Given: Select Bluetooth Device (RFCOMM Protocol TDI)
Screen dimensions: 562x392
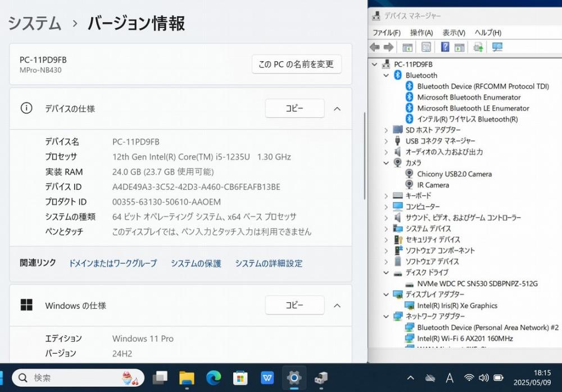Looking at the screenshot, I should click(x=483, y=86).
